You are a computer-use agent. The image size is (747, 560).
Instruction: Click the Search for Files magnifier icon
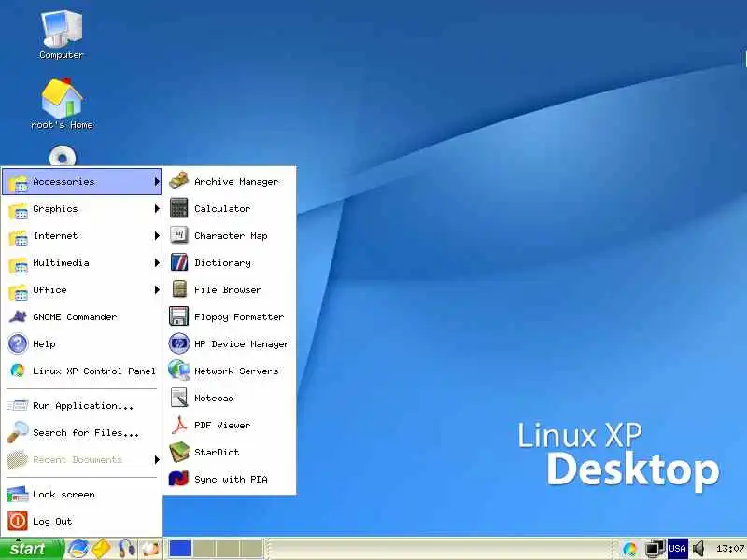point(18,432)
